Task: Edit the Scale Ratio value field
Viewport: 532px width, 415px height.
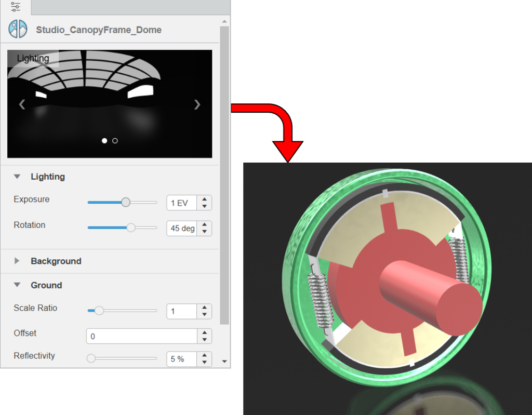Action: point(181,311)
